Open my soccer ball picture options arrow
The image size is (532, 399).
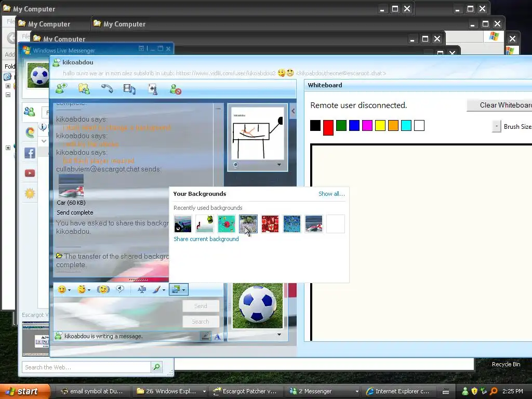[x=279, y=335]
